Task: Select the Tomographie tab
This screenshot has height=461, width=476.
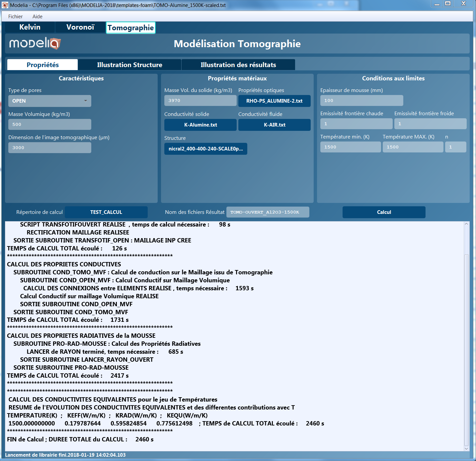Action: (x=131, y=28)
